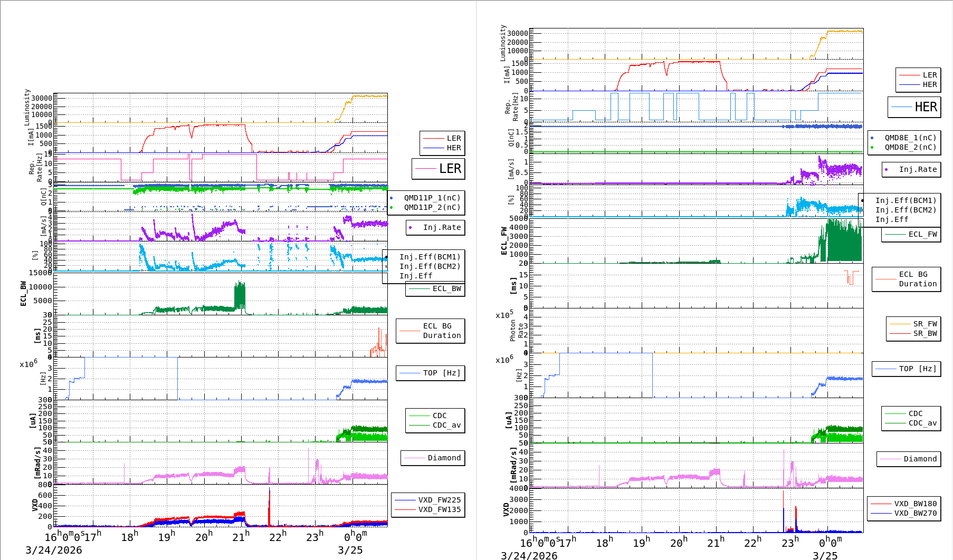Viewport: 953px width, 560px height.
Task: Click the large HER legend box
Action: click(914, 107)
